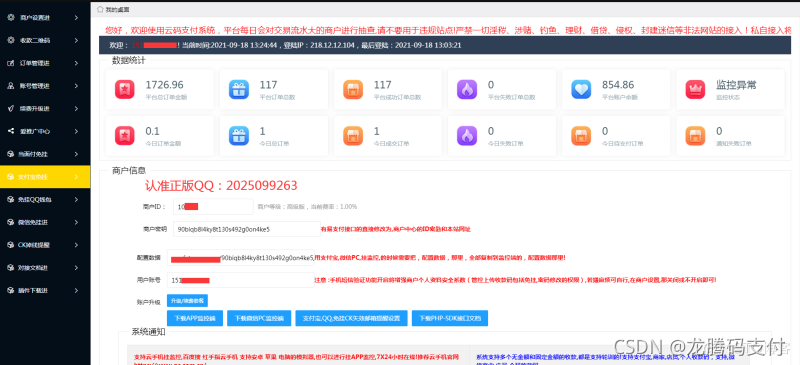The image size is (800, 365).
Task: Switch to the 我的桌面 tab
Action: [113, 9]
